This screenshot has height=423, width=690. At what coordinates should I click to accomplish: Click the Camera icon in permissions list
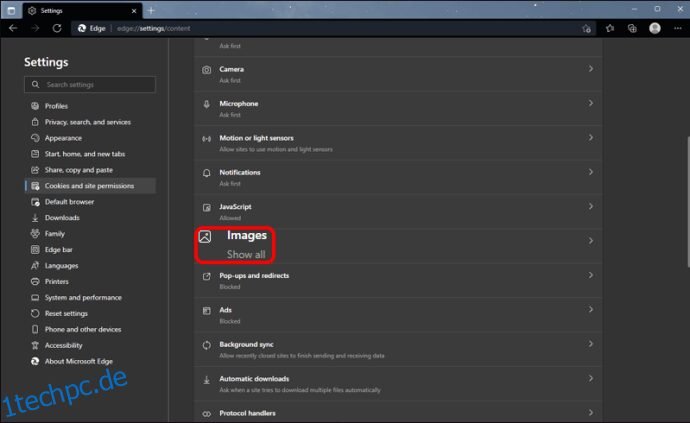coord(206,70)
